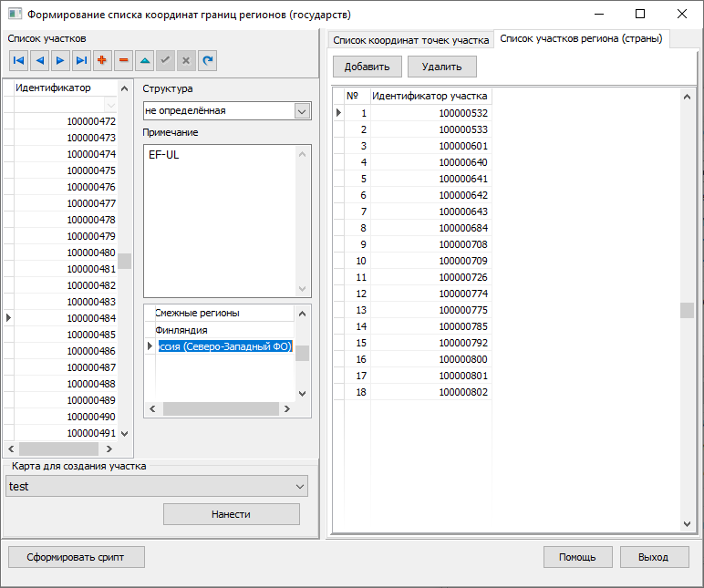Switch to Список координат точек участка tab
The height and width of the screenshot is (588, 704).
(410, 40)
